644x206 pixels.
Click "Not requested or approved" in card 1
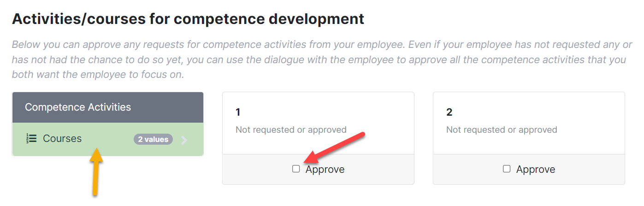click(x=291, y=130)
